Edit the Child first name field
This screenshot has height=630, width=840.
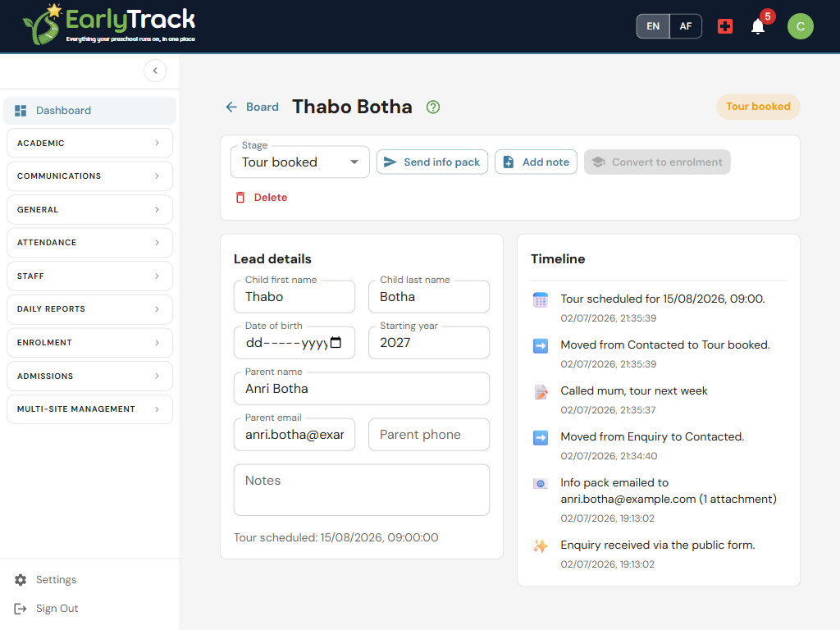(x=294, y=296)
